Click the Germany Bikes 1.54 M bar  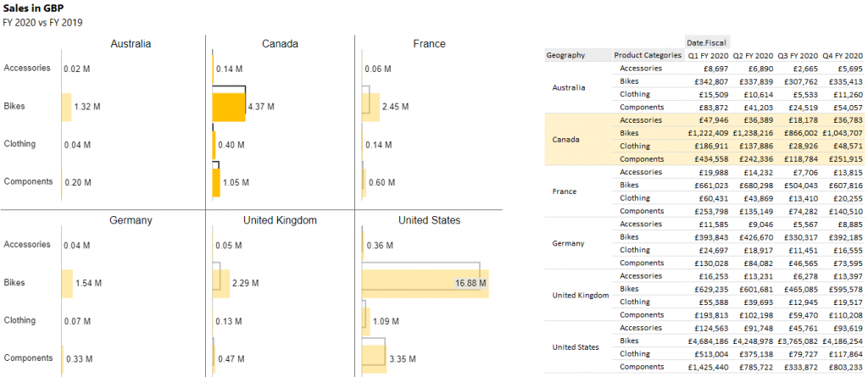[x=66, y=283]
